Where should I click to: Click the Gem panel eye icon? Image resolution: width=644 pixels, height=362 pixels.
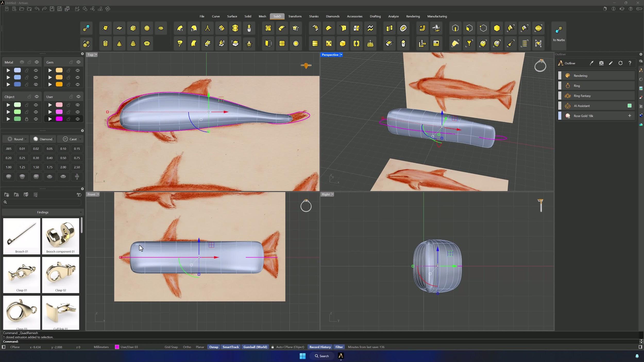pos(79,62)
